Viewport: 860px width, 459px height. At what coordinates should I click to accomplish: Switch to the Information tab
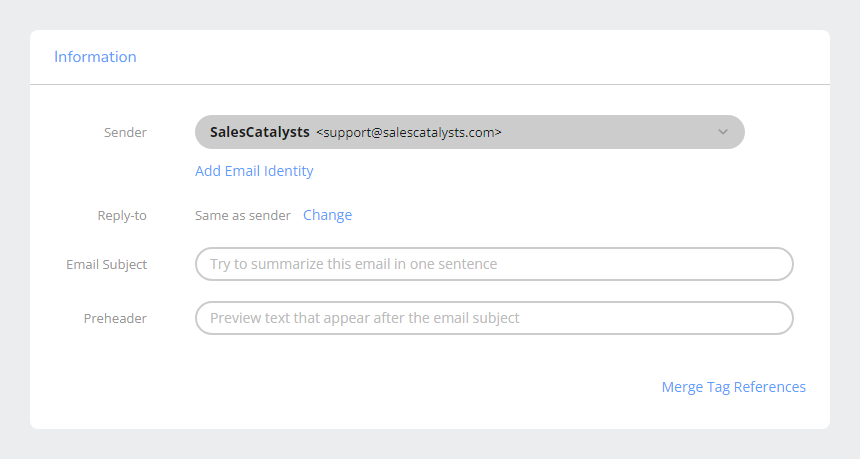pyautogui.click(x=95, y=57)
